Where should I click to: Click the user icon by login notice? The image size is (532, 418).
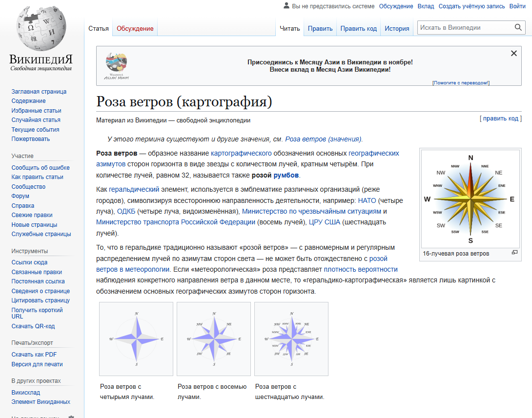pos(286,5)
